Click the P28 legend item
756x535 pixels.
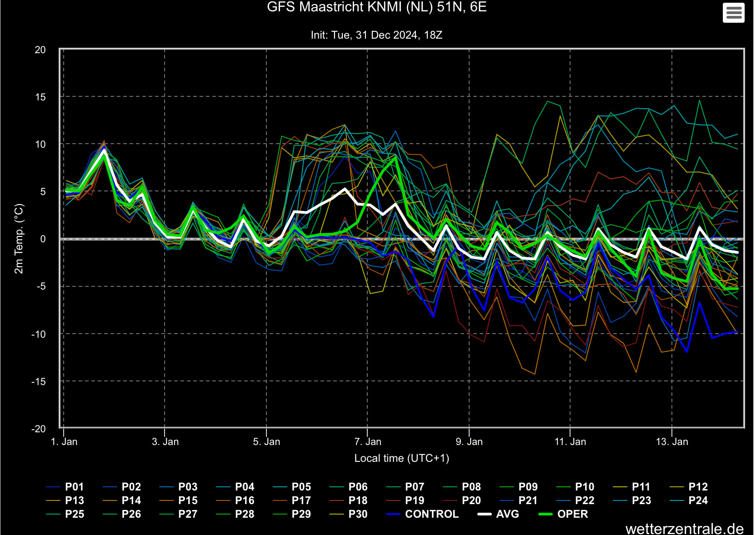coord(235,514)
